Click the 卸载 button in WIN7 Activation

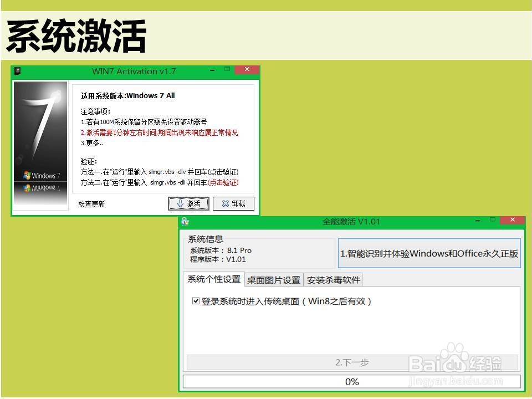click(233, 203)
